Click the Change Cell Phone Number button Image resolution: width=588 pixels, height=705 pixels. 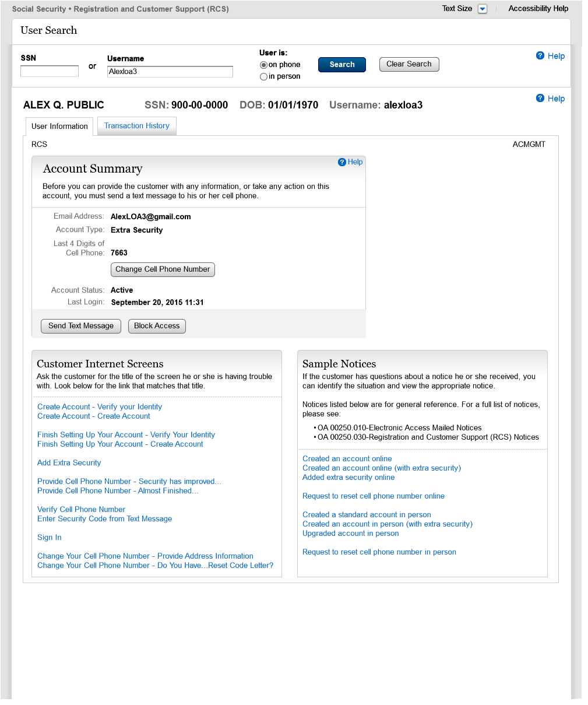[x=163, y=269]
